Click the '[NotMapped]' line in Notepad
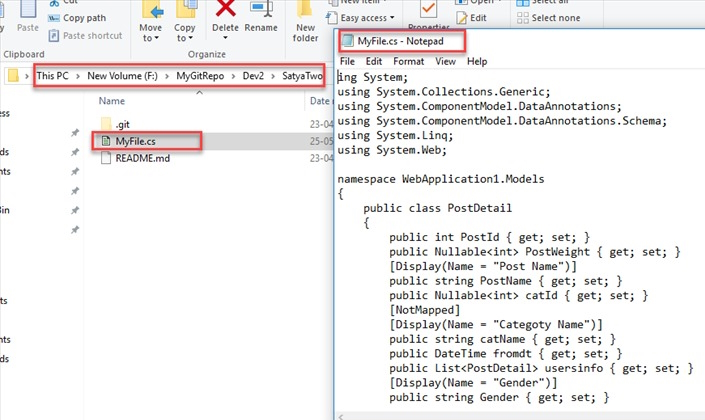The width and height of the screenshot is (705, 420). click(425, 310)
